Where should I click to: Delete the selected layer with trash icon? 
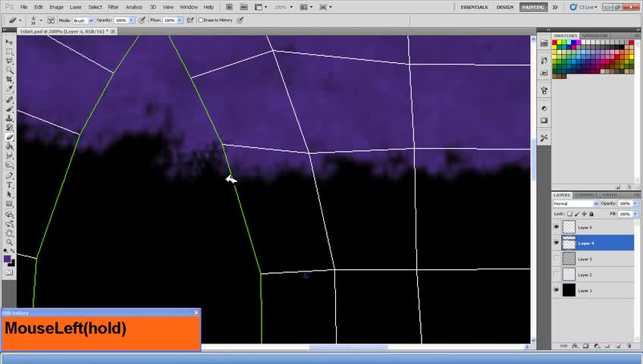(629, 346)
